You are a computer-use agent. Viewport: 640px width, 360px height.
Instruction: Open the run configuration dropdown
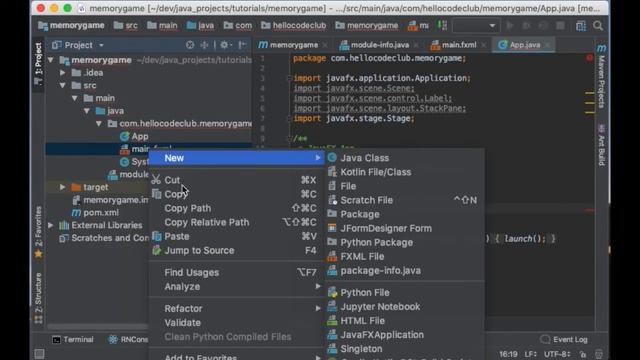pos(476,26)
